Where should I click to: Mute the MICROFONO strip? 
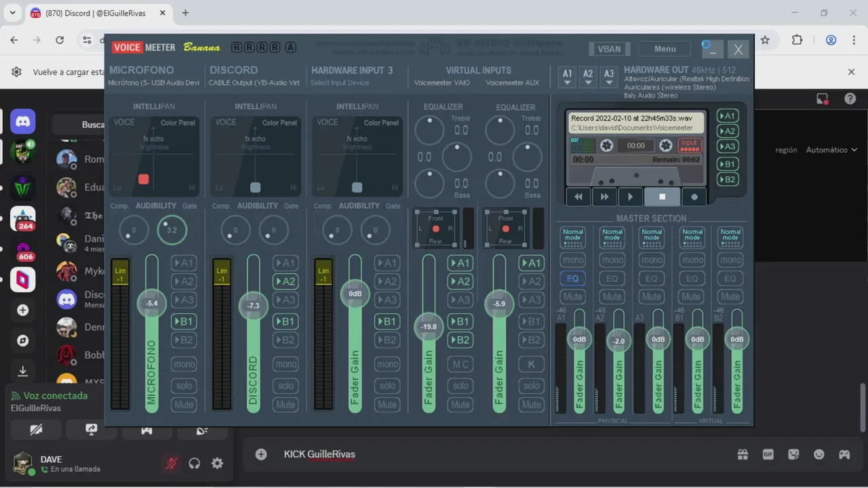pos(184,405)
